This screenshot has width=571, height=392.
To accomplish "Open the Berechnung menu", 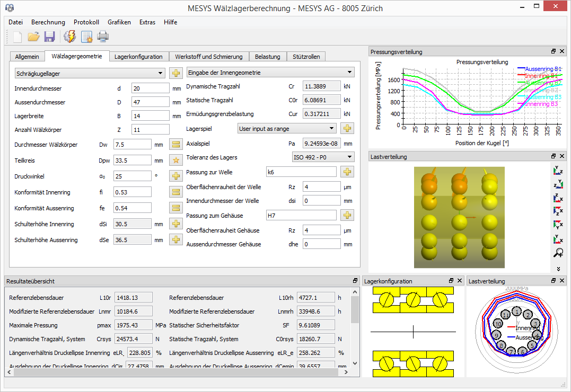I will (48, 22).
